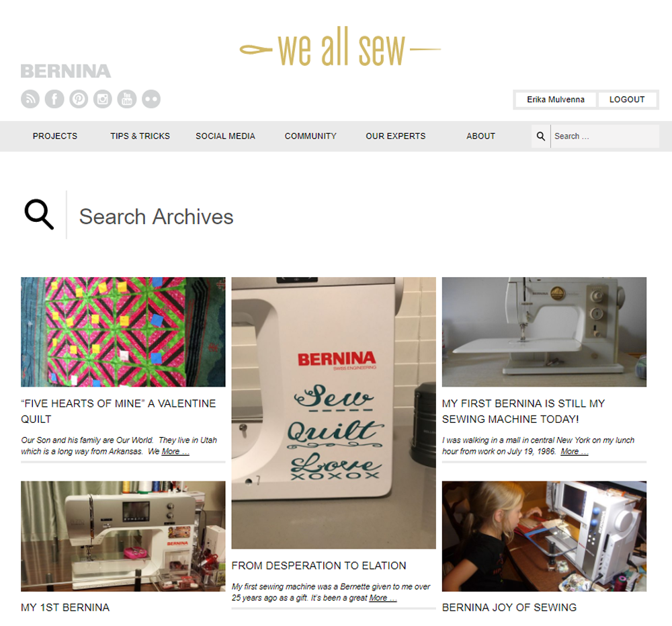Open Erika Mulvenna's profile button
This screenshot has height=626, width=672.
[x=556, y=100]
